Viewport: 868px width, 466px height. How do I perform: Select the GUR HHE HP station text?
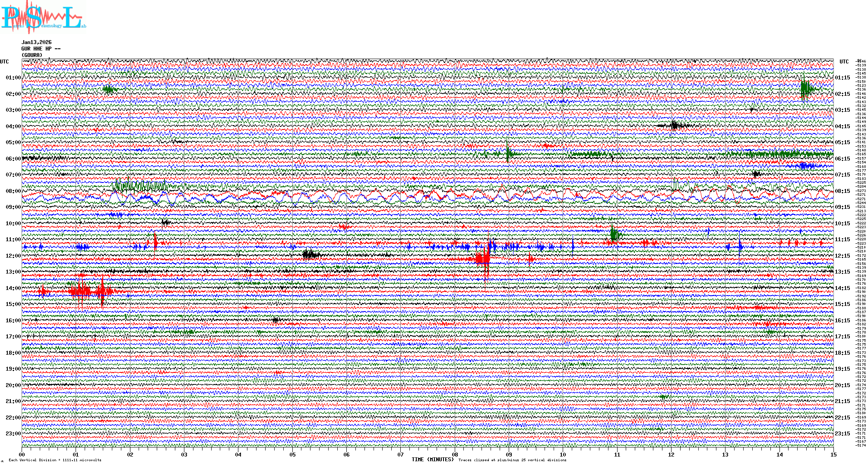pyautogui.click(x=41, y=49)
